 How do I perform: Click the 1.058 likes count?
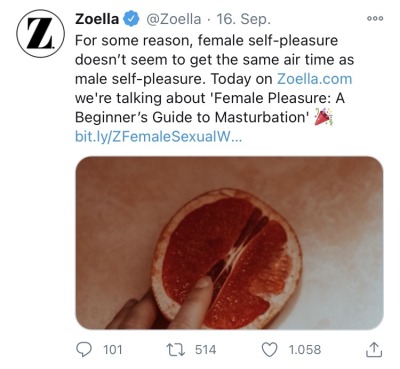(305, 350)
